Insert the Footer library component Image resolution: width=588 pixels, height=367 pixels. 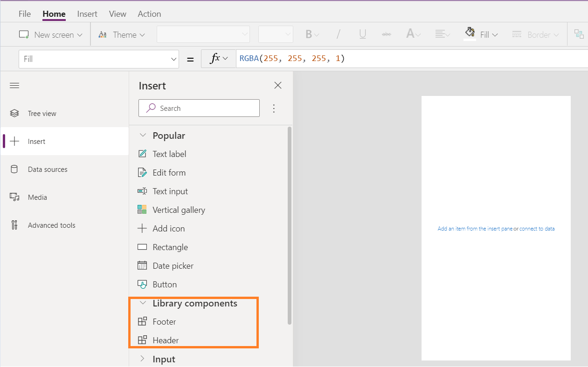pyautogui.click(x=164, y=321)
